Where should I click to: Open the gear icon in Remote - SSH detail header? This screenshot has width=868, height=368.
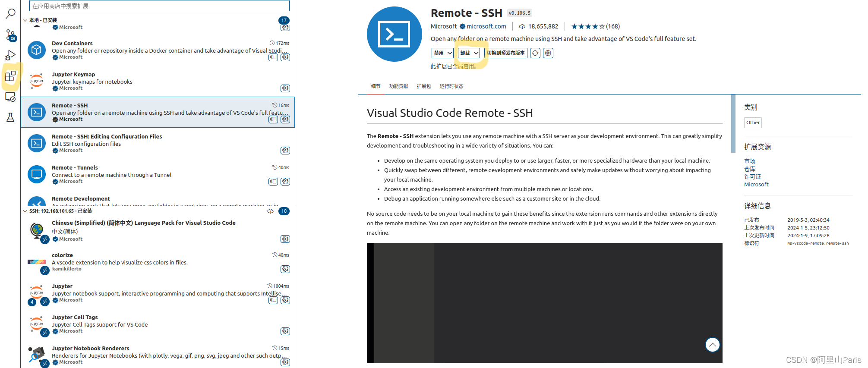[x=548, y=53]
